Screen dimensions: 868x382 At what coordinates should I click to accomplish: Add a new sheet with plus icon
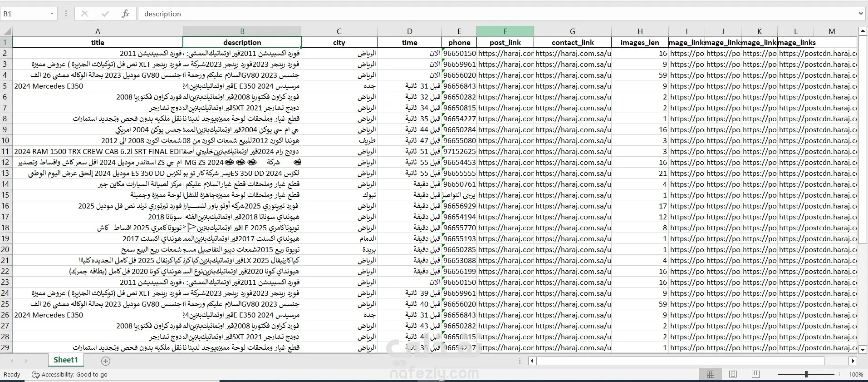pos(106,361)
